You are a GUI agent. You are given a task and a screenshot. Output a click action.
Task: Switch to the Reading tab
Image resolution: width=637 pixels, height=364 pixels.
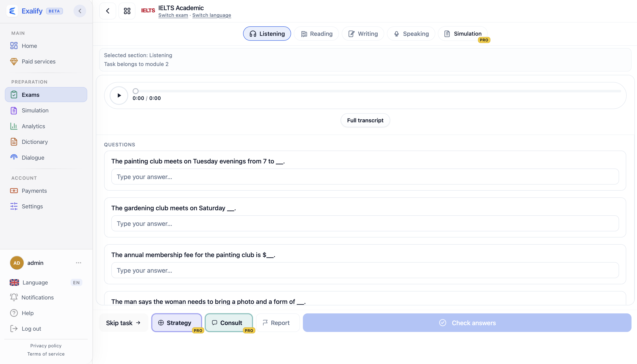316,34
